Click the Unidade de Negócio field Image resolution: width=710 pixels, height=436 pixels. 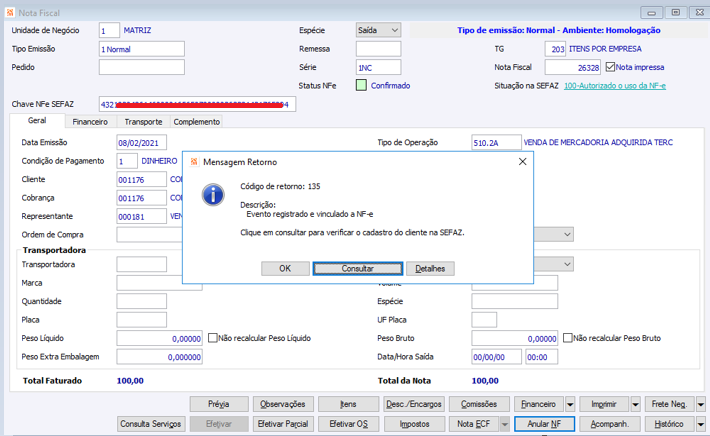click(109, 30)
